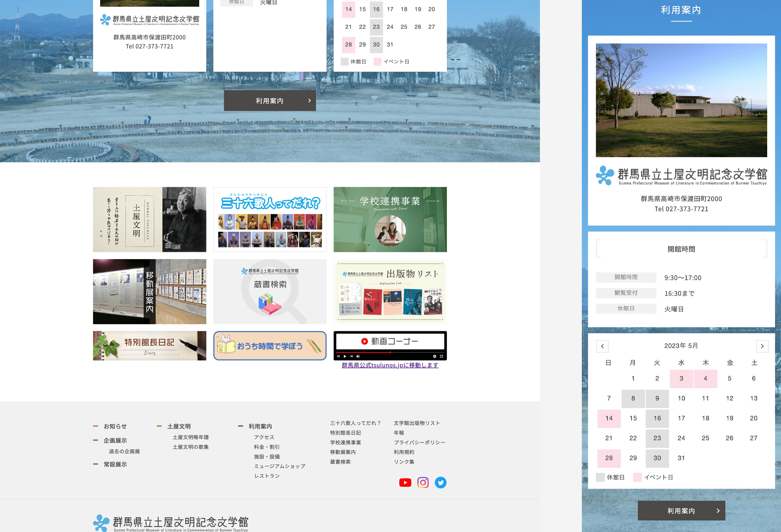Click the 利用案内 button over hero image
781x532 pixels.
tap(270, 101)
